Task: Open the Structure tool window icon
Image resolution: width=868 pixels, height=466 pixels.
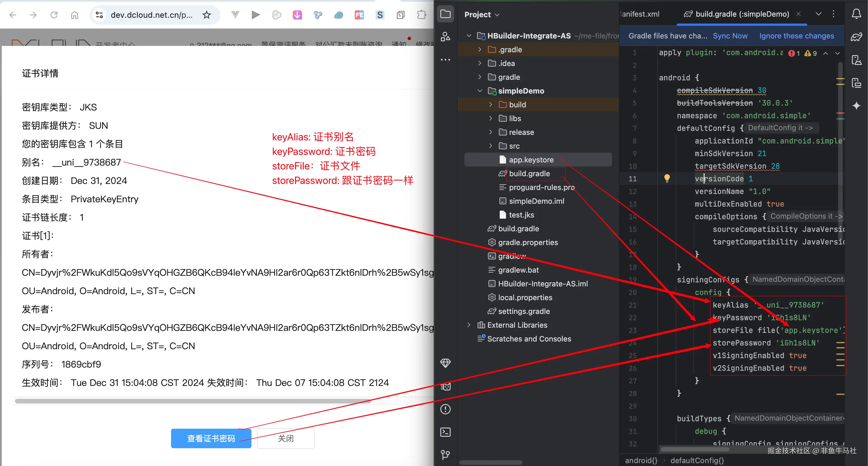Action: click(x=445, y=37)
